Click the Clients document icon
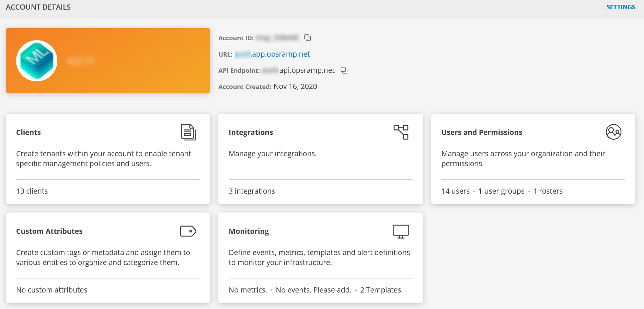 [x=188, y=132]
